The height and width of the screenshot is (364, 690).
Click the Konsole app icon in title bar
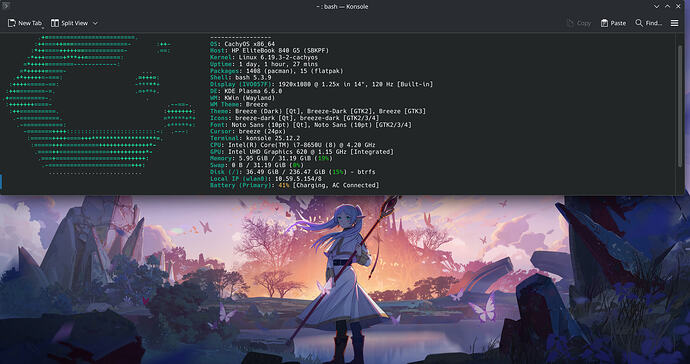6,6
